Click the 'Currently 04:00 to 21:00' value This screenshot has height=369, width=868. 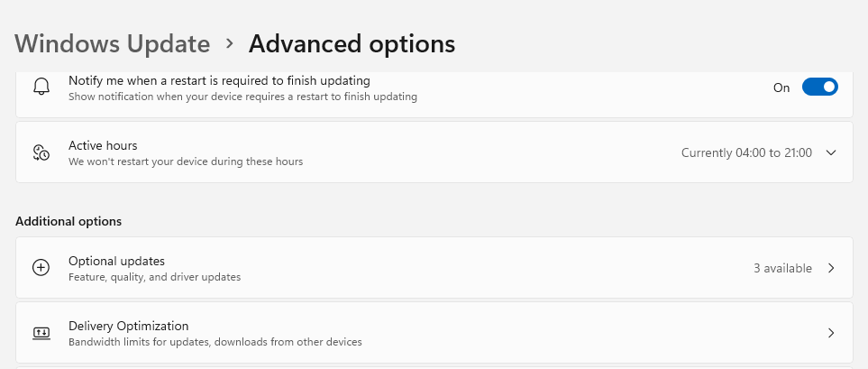(746, 152)
